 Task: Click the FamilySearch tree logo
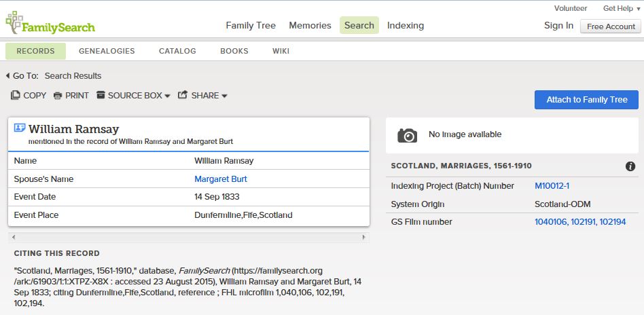point(15,22)
